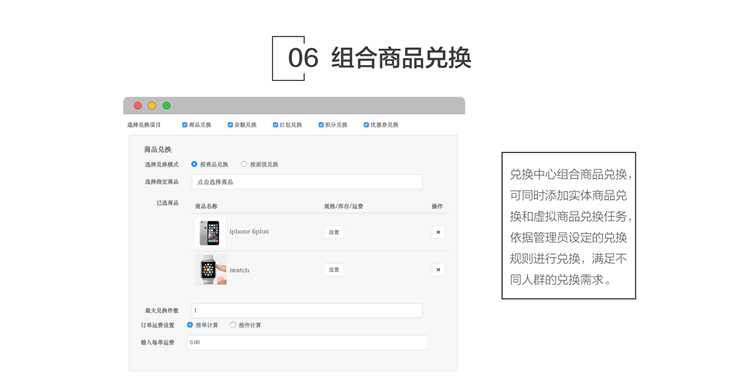
Task: Click the red close window dot
Action: tap(138, 106)
